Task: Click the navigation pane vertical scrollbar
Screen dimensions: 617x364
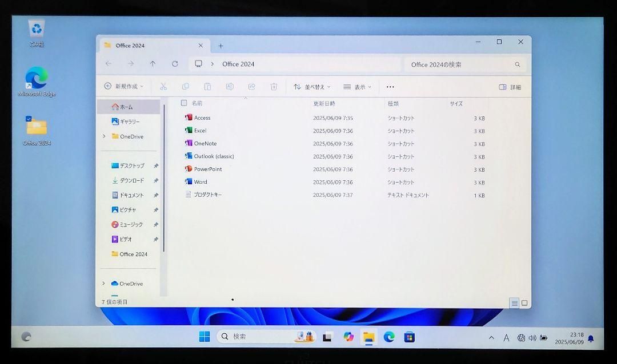Action: point(164,177)
